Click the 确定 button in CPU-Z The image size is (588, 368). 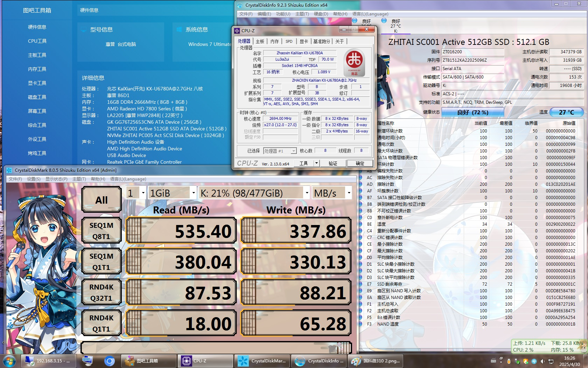click(x=360, y=163)
